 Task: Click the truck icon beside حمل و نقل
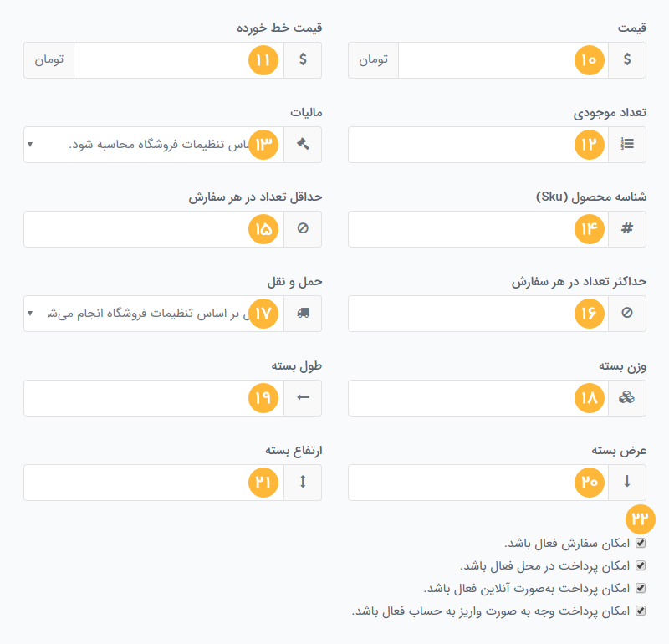tap(303, 314)
